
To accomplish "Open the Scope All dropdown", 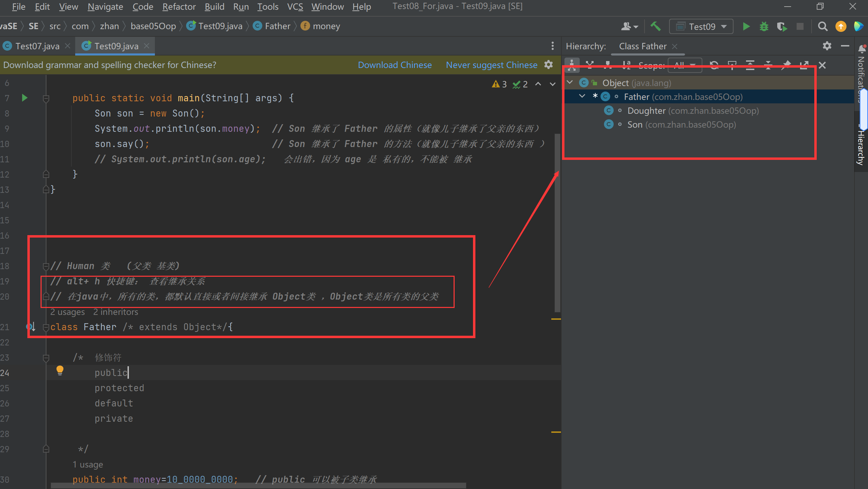I will [x=685, y=65].
